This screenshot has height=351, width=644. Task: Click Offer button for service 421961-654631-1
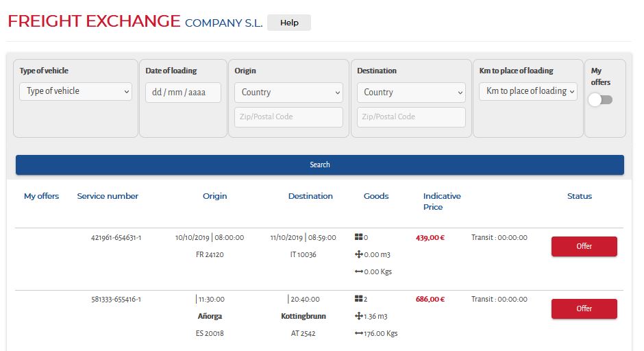pos(584,246)
